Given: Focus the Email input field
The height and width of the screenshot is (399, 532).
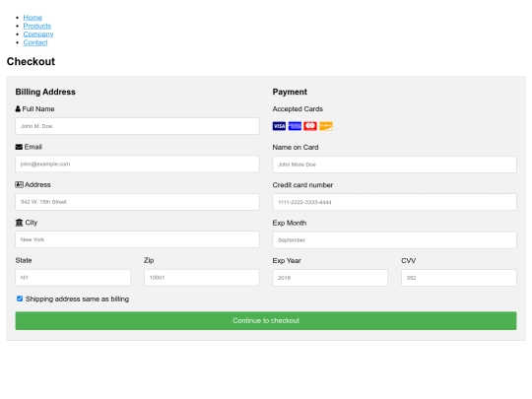Looking at the screenshot, I should pyautogui.click(x=137, y=164).
